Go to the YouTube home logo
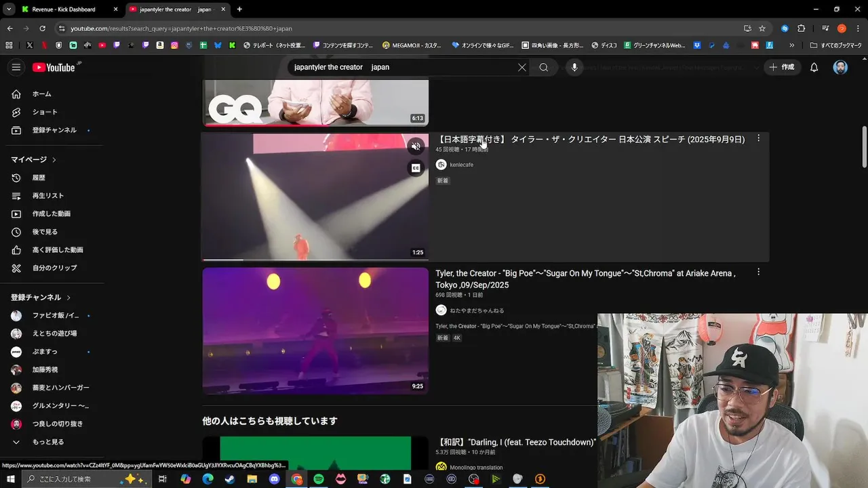This screenshot has width=868, height=488. 54,67
